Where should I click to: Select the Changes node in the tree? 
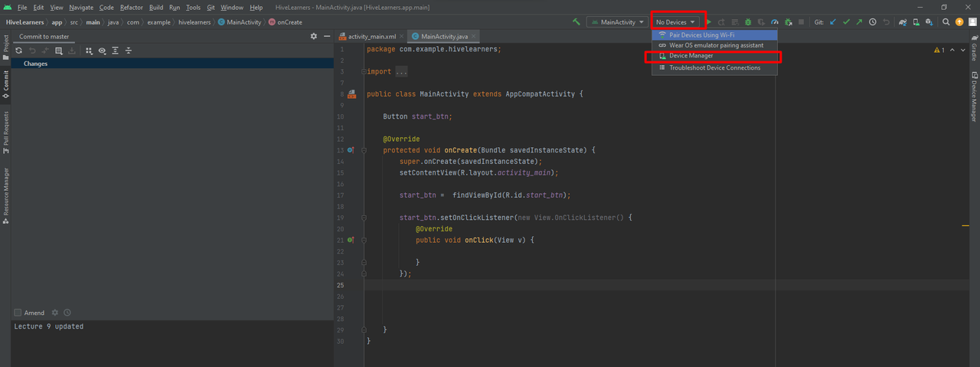pyautogui.click(x=35, y=64)
